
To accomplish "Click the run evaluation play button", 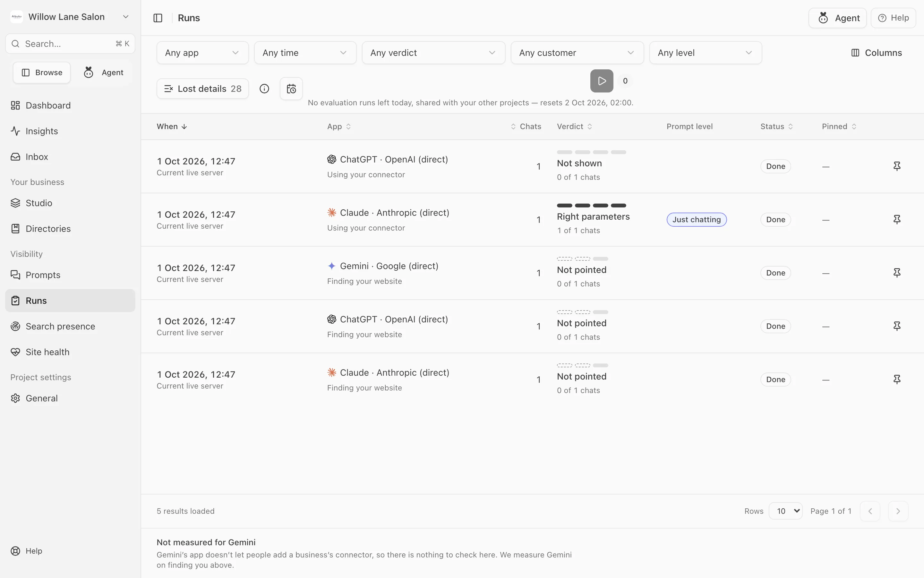I will (602, 81).
